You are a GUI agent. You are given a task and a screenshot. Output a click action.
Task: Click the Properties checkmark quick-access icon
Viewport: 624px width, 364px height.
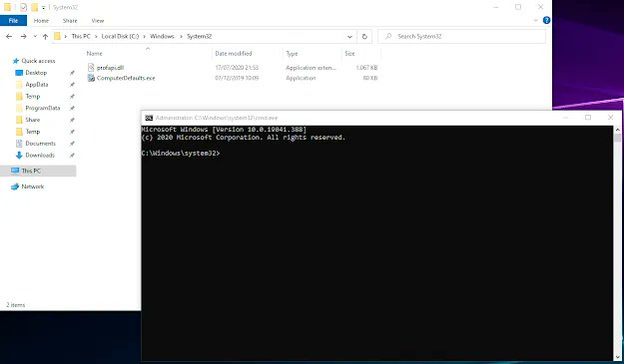(x=23, y=7)
